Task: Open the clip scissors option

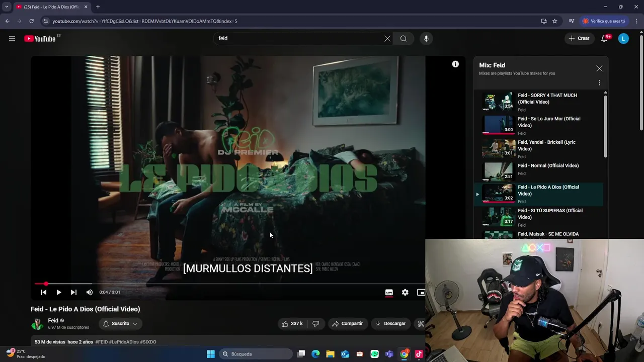Action: click(421, 324)
